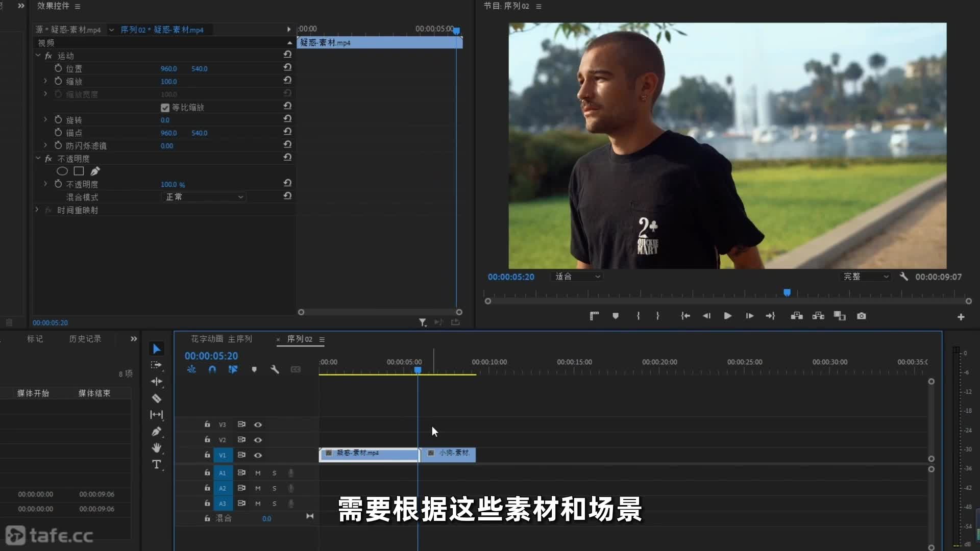Viewport: 980px width, 551px height.
Task: Open the button editor plus icon
Action: point(961,317)
